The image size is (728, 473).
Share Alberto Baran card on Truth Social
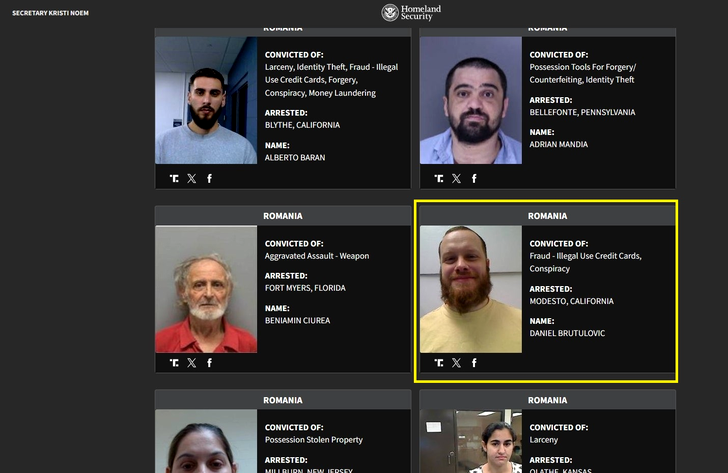click(x=174, y=178)
